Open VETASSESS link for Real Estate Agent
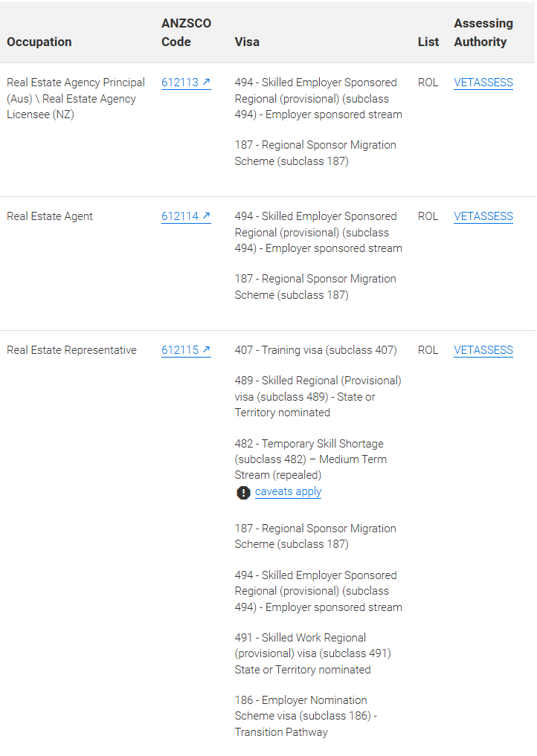The width and height of the screenshot is (537, 756). pos(483,216)
